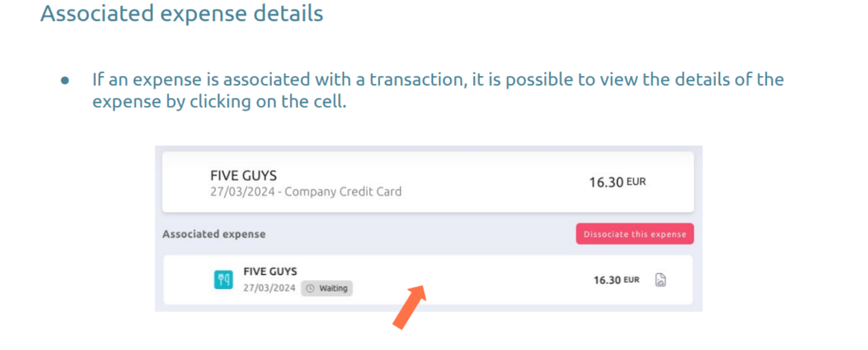Screen dimensions: 868x350
Task: Select the bullet point before the instruction text
Action: click(x=65, y=80)
